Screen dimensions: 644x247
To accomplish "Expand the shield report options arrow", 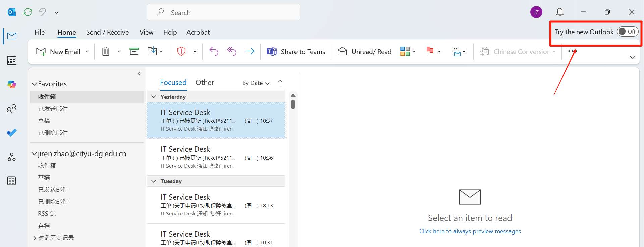I will 195,52.
